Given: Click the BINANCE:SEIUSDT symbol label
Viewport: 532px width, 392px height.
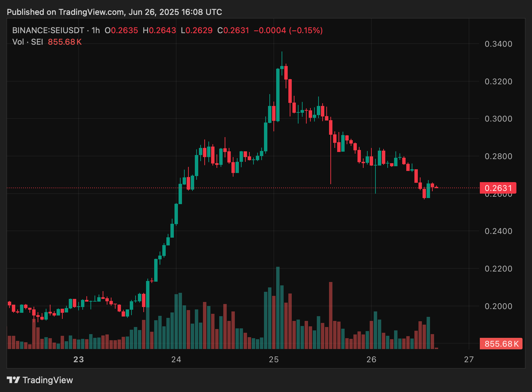Looking at the screenshot, I should [x=48, y=30].
